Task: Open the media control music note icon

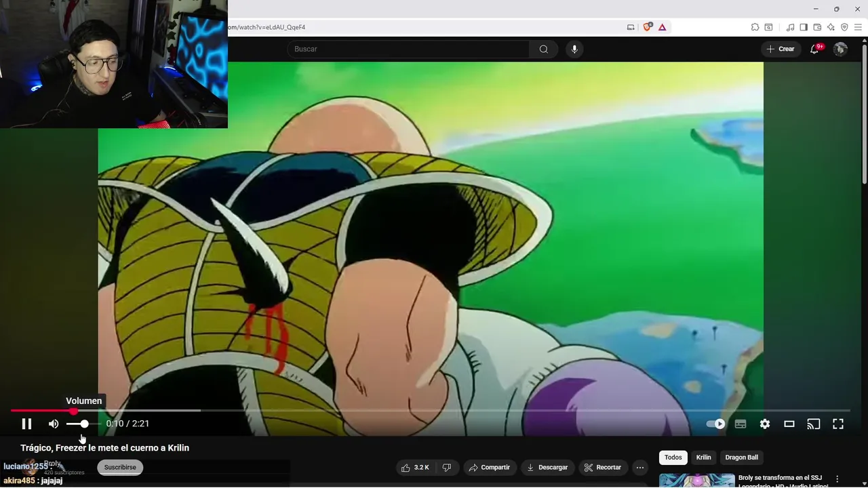Action: coord(790,27)
